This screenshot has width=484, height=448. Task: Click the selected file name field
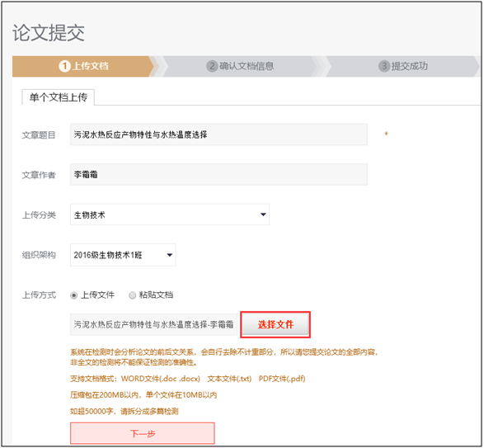pyautogui.click(x=153, y=325)
